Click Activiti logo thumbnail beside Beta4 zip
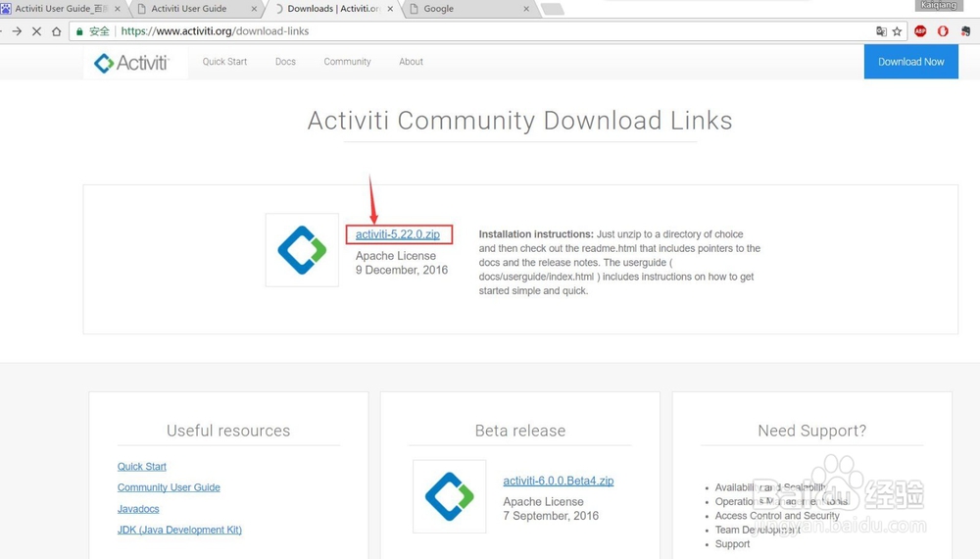 pyautogui.click(x=450, y=496)
